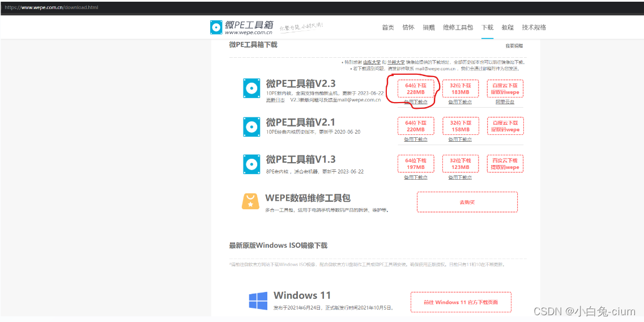Download V2.3 64位 228MB
644x322 pixels.
pos(416,89)
